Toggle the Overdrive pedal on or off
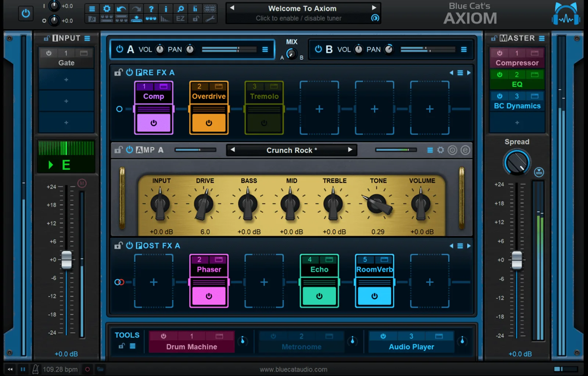 (x=209, y=123)
